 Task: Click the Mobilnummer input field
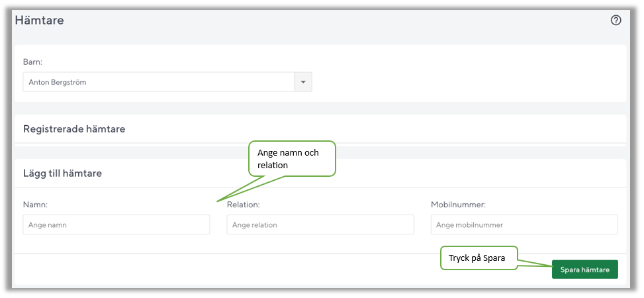(x=524, y=224)
